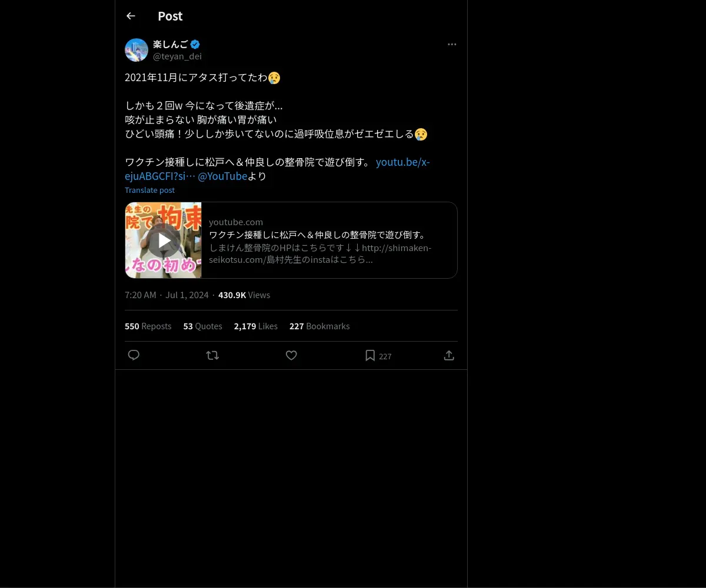This screenshot has height=588, width=706.
Task: Open the youtube.com card title text
Action: 318,235
